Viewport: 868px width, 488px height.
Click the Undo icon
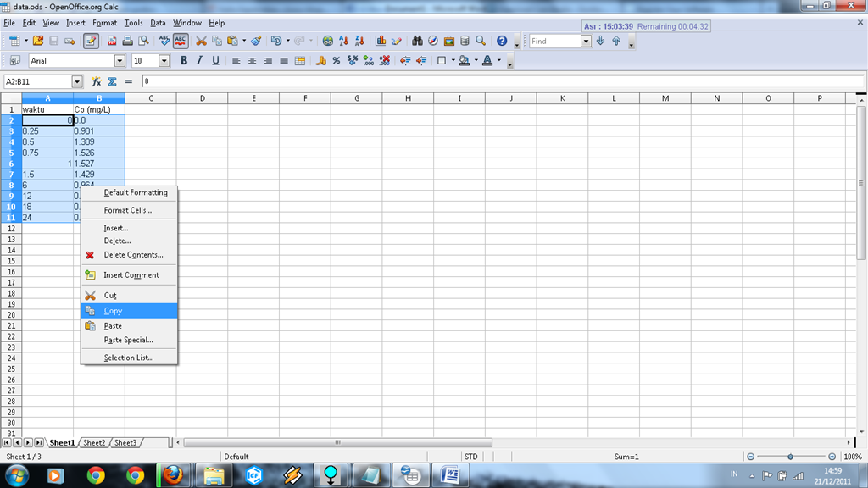pyautogui.click(x=275, y=41)
